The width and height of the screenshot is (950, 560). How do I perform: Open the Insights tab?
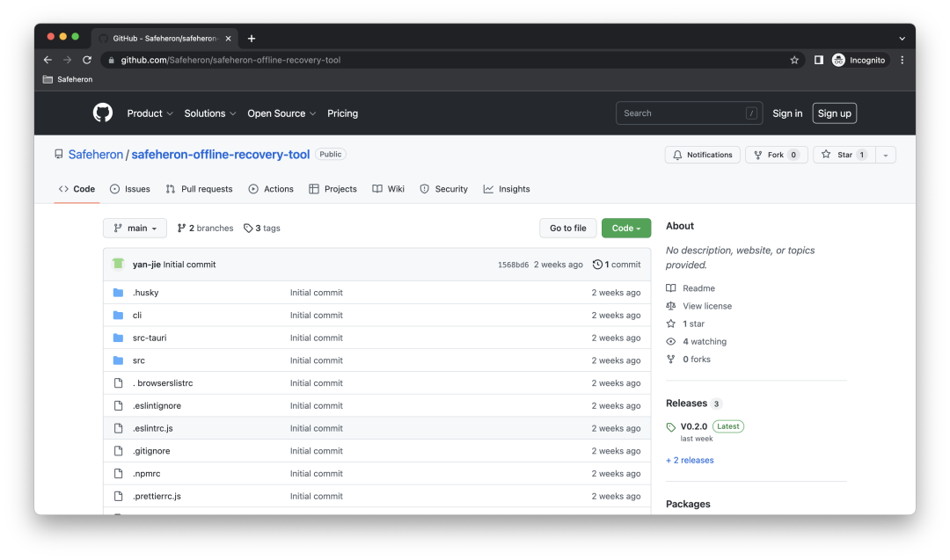507,189
